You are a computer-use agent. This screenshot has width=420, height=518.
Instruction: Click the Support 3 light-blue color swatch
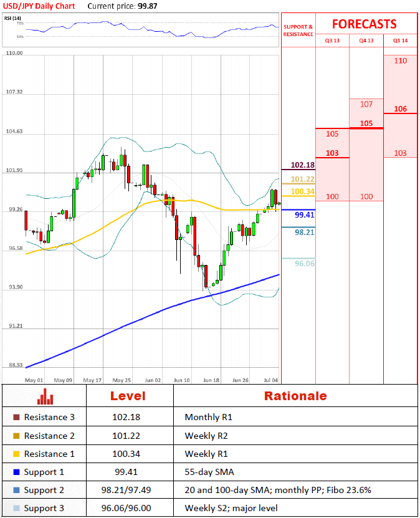(x=16, y=508)
